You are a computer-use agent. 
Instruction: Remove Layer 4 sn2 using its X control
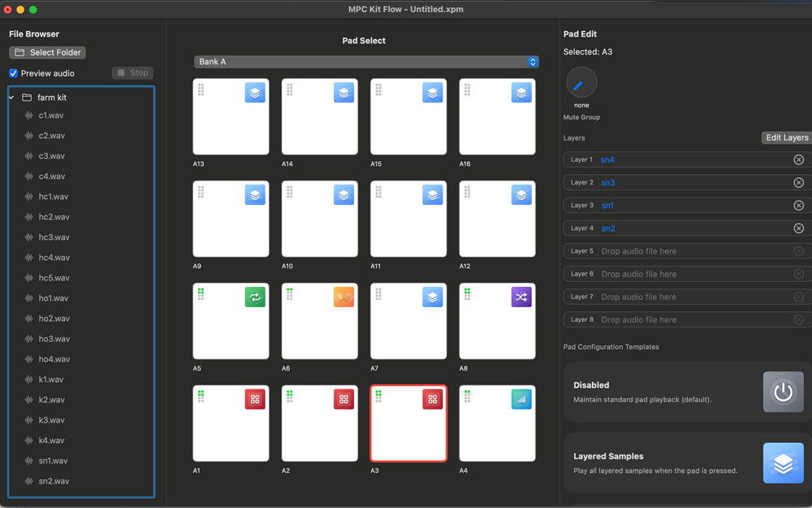[x=798, y=228]
